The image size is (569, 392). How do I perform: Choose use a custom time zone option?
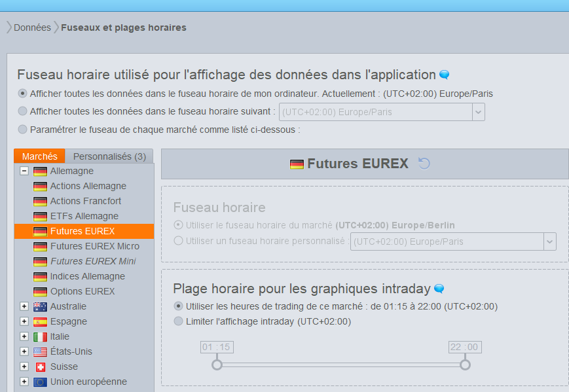pos(178,240)
